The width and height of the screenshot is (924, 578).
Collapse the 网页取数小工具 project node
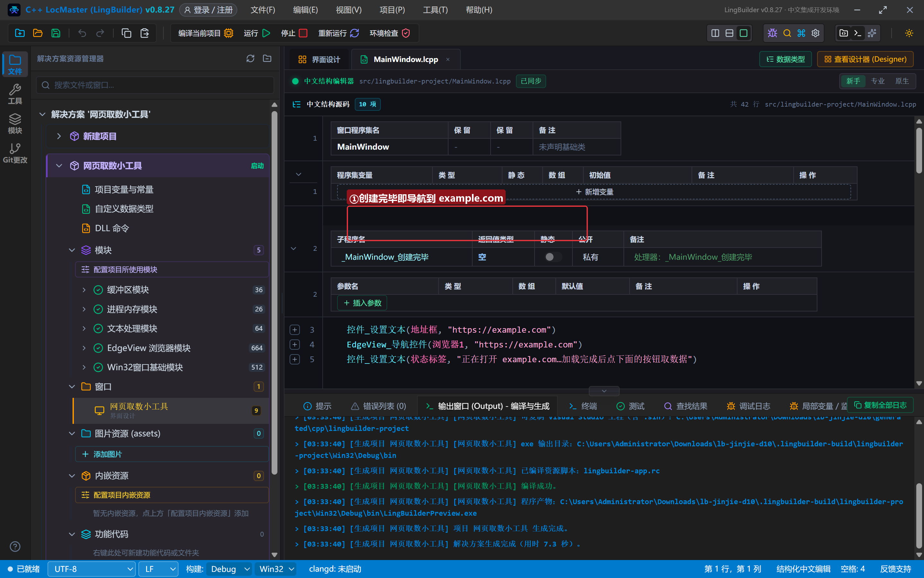[x=59, y=165]
